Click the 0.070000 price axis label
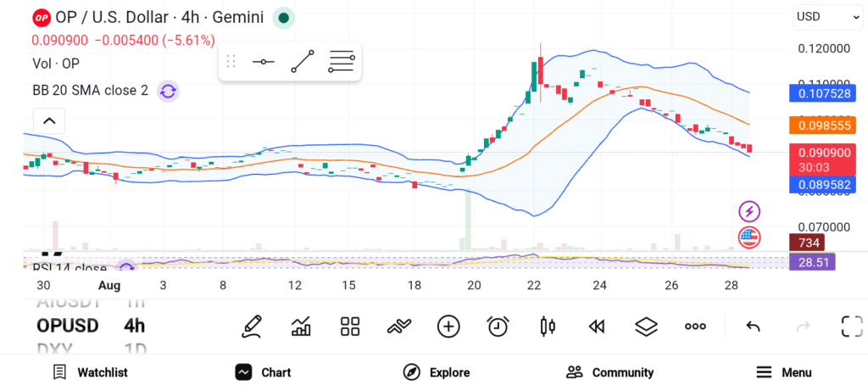This screenshot has height=391, width=868. coord(823,226)
